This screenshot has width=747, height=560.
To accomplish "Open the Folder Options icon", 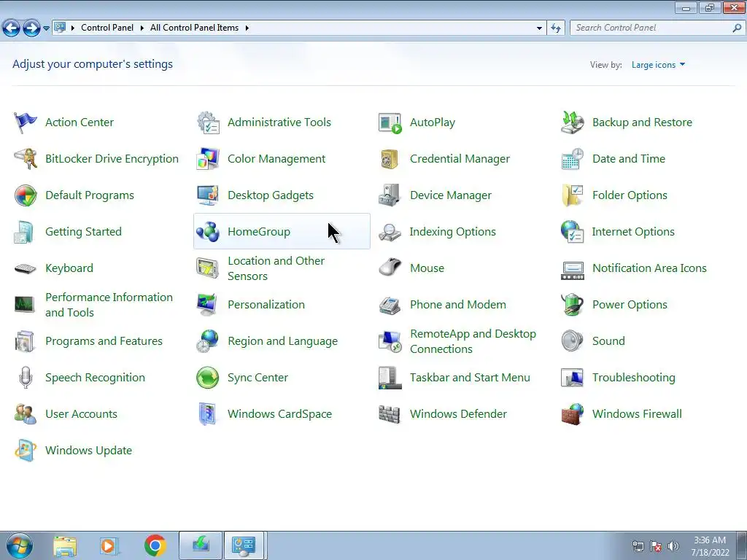I will click(x=572, y=195).
